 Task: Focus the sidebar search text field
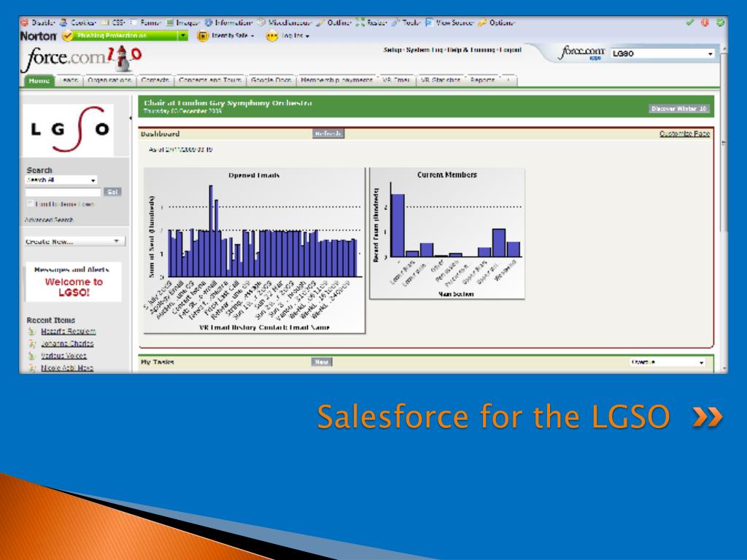click(63, 192)
